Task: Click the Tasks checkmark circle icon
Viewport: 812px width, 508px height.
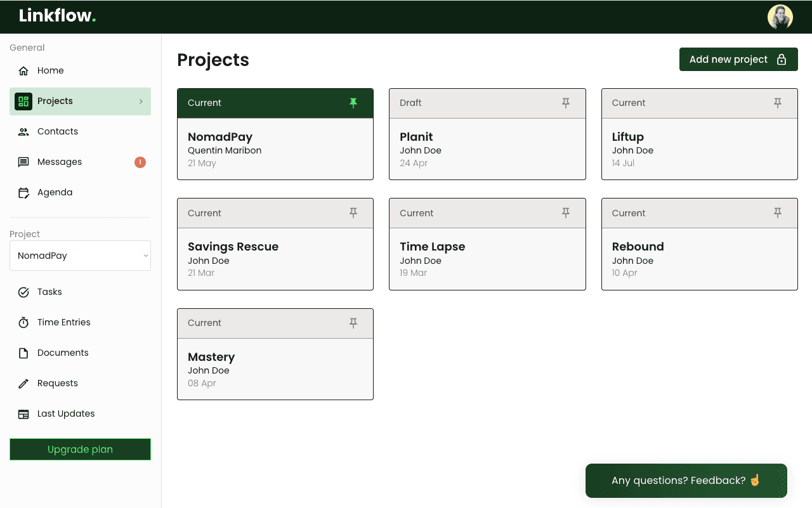Action: click(23, 292)
